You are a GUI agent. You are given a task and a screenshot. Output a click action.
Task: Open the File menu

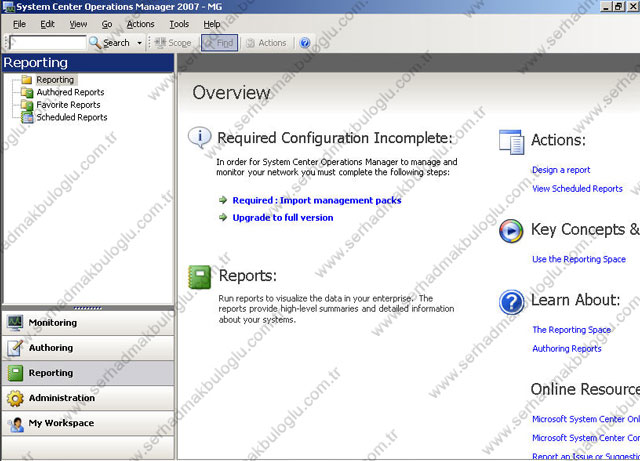tap(19, 24)
